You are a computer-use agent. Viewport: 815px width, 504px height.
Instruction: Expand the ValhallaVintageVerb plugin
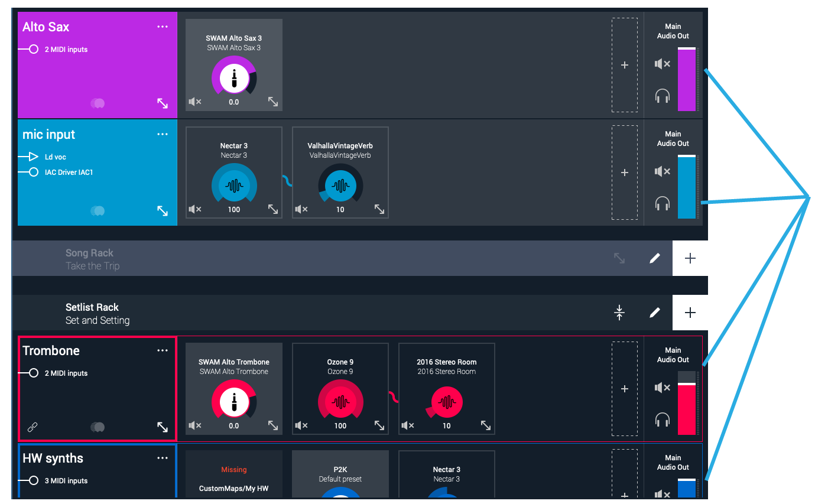pyautogui.click(x=379, y=209)
